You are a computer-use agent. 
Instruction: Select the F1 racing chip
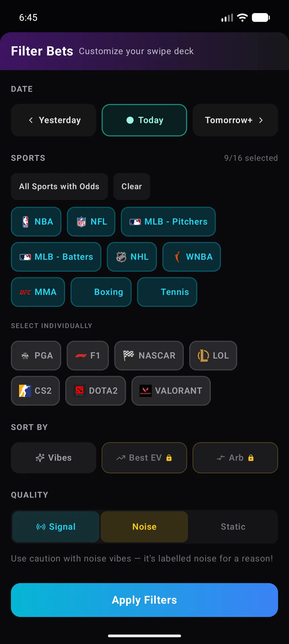88,356
